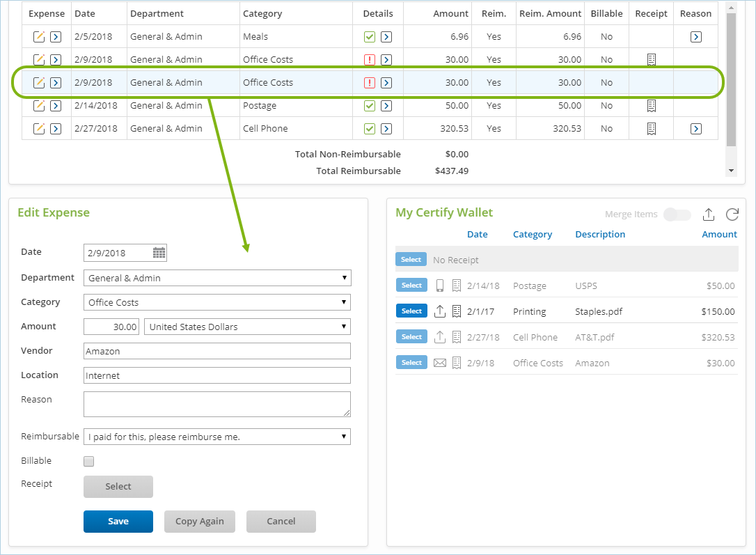Image resolution: width=756 pixels, height=555 pixels.
Task: Click mobile phone icon on USPS wallet row
Action: coord(440,286)
